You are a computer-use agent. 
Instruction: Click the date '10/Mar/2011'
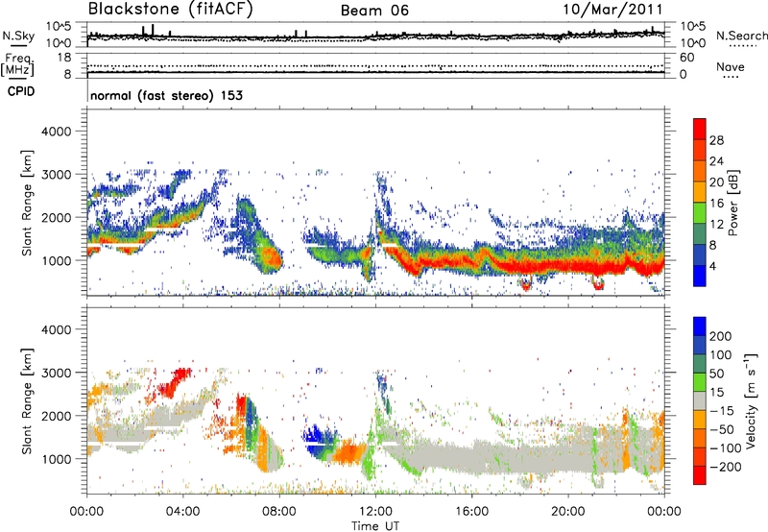coord(612,10)
